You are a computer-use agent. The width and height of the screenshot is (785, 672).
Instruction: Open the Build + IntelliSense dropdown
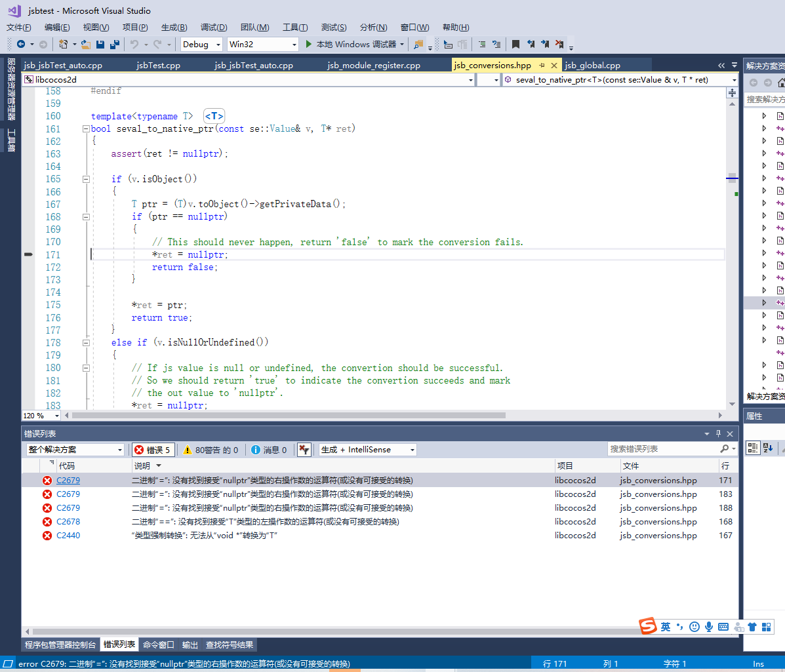point(368,449)
